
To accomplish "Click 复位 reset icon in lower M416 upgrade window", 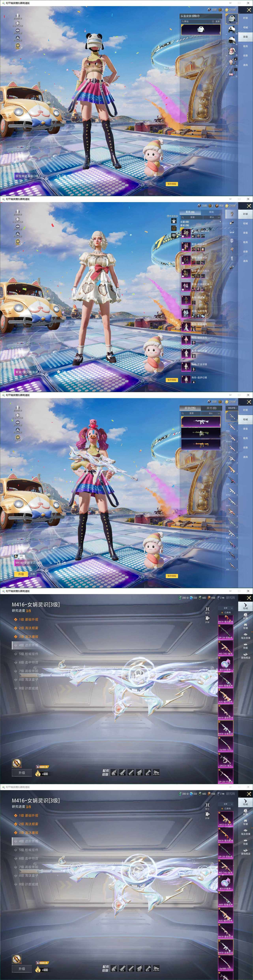I will (x=207, y=806).
